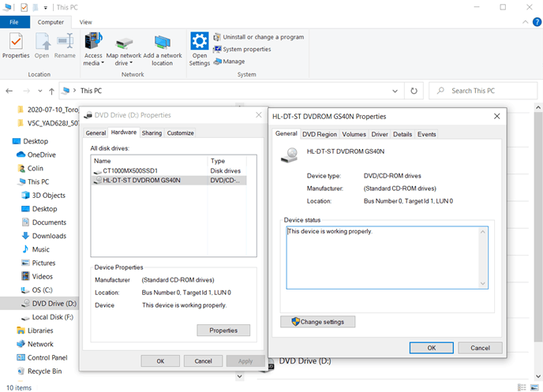Click the Properties button under Device Properties

(223, 330)
